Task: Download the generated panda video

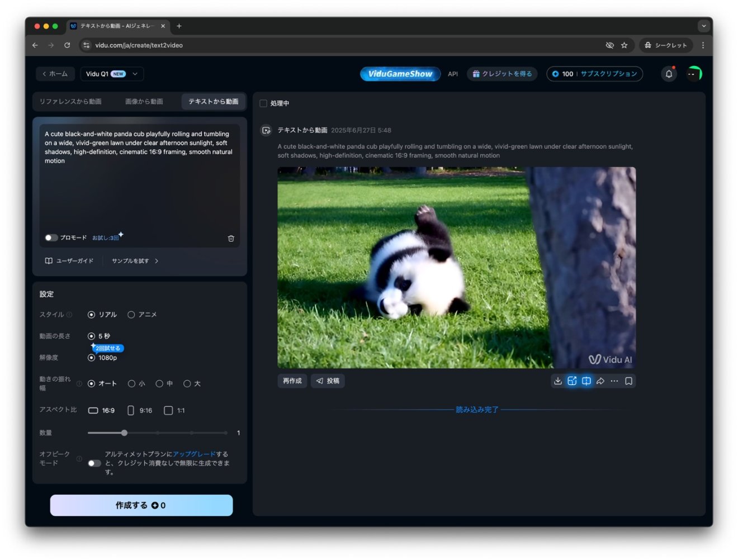Action: pyautogui.click(x=557, y=381)
